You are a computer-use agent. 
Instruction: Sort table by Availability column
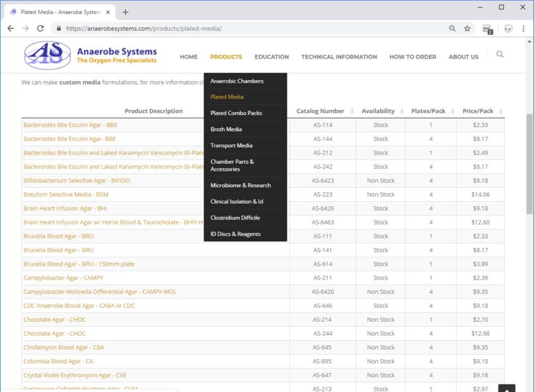pos(378,111)
